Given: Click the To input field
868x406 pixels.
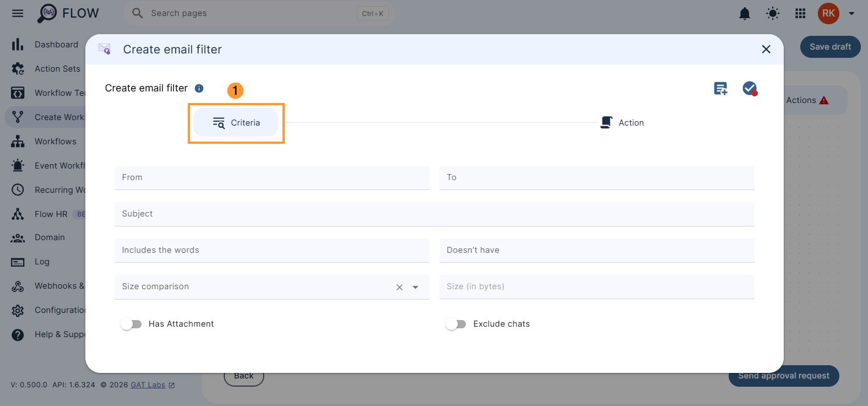Looking at the screenshot, I should tap(597, 178).
